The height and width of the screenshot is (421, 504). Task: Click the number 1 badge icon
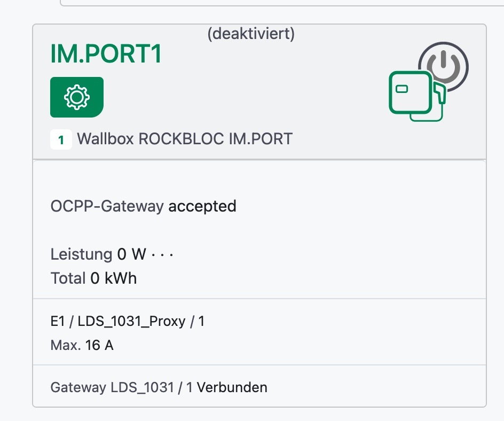pyautogui.click(x=61, y=140)
